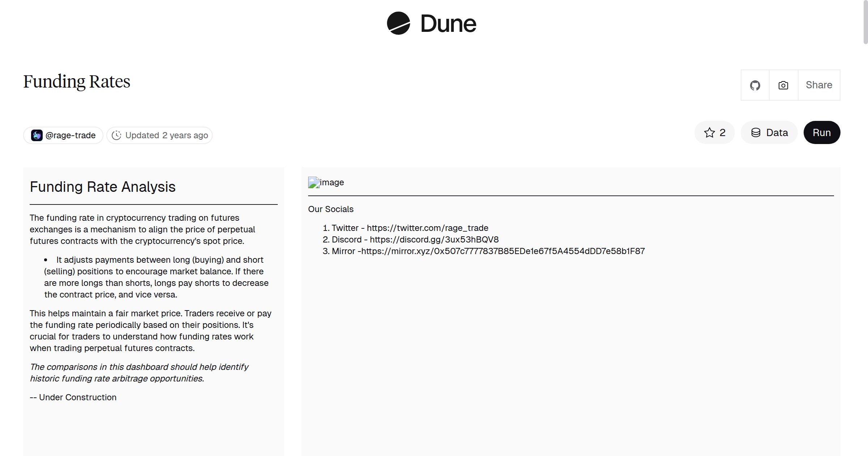This screenshot has height=456, width=868.
Task: Visit the @rage-trade profile
Action: click(x=71, y=135)
